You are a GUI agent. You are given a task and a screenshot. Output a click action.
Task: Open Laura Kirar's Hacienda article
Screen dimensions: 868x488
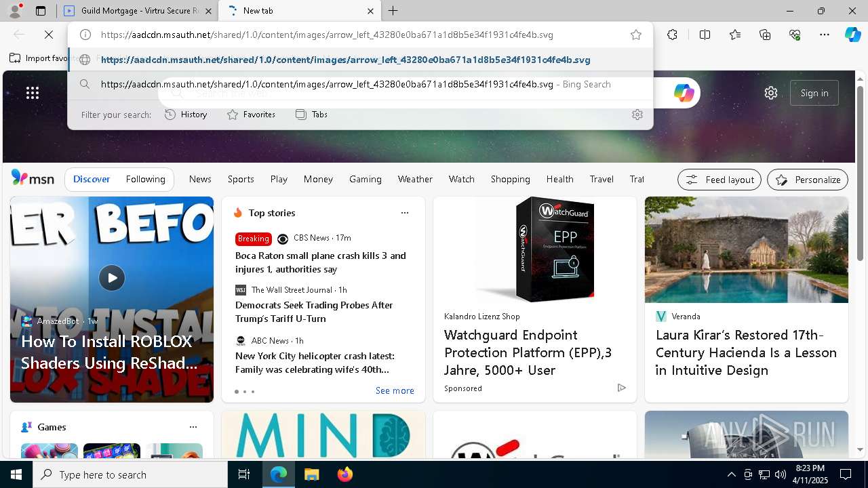(746, 352)
